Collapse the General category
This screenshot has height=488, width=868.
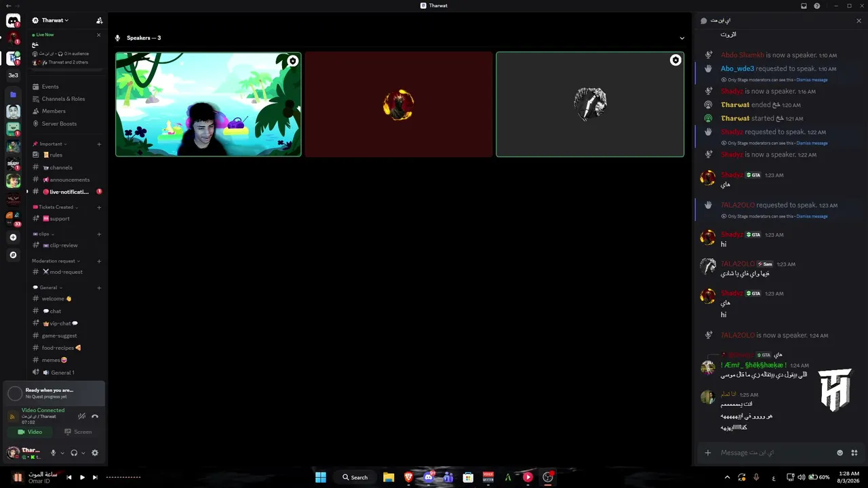(x=47, y=287)
